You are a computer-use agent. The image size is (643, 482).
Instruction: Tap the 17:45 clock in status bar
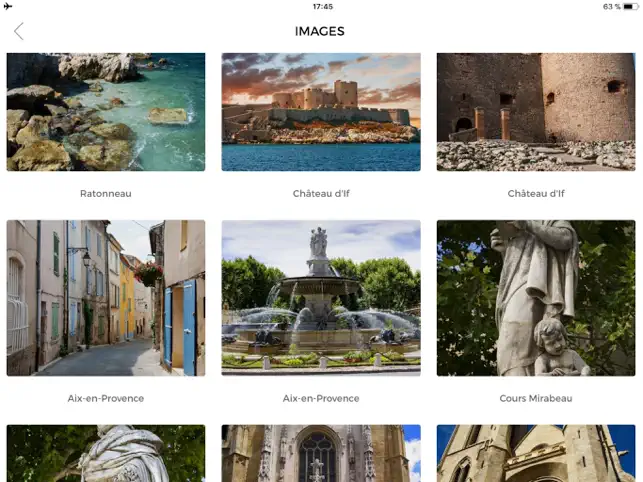323,7
